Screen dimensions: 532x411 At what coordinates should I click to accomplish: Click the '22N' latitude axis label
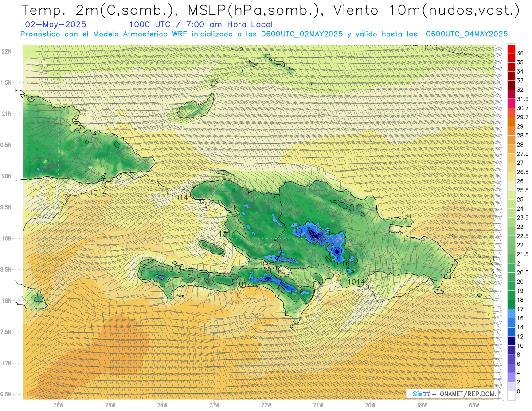[x=8, y=51]
